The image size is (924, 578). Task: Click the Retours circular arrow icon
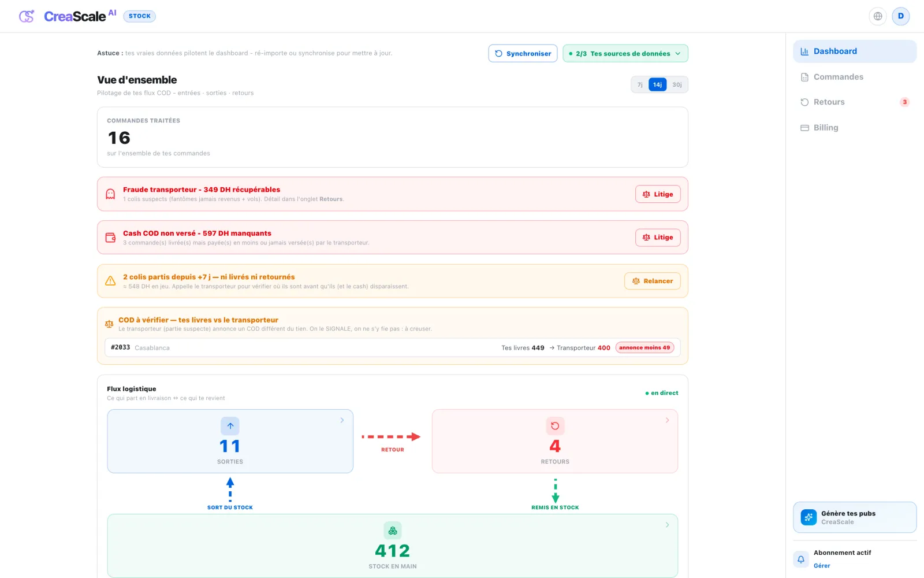pyautogui.click(x=804, y=102)
